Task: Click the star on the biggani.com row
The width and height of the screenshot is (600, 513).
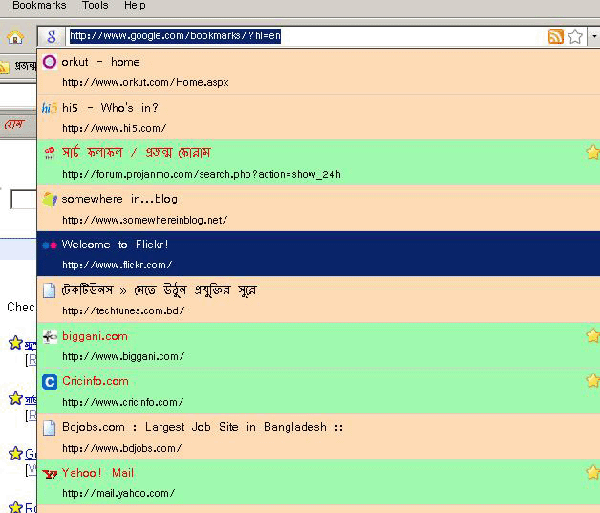Action: pos(592,336)
